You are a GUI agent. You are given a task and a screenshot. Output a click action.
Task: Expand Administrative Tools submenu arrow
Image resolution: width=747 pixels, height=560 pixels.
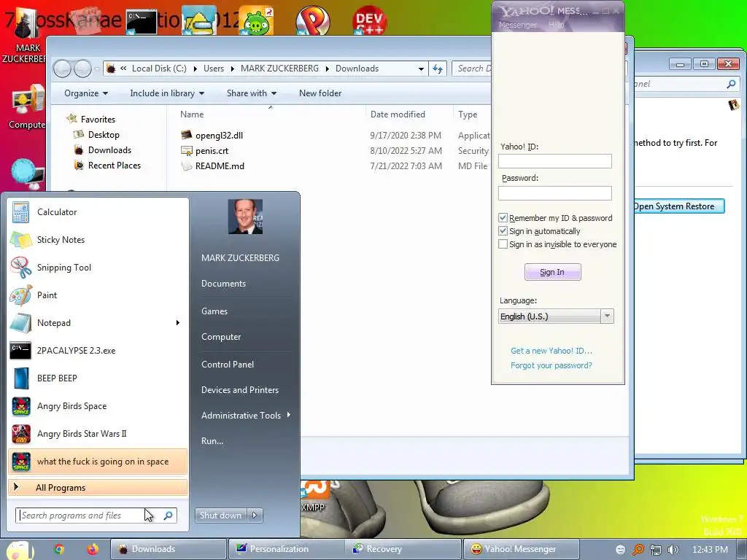[x=289, y=415]
